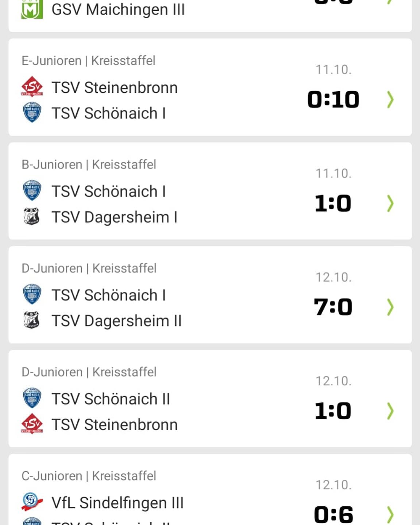The width and height of the screenshot is (420, 525).
Task: Click GSV Maichingen III club logo
Action: click(32, 9)
